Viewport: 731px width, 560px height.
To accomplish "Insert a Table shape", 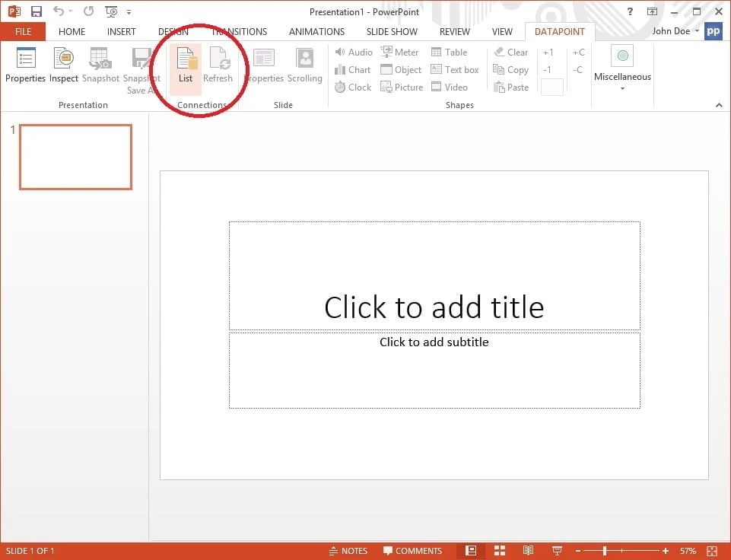I will (x=452, y=52).
